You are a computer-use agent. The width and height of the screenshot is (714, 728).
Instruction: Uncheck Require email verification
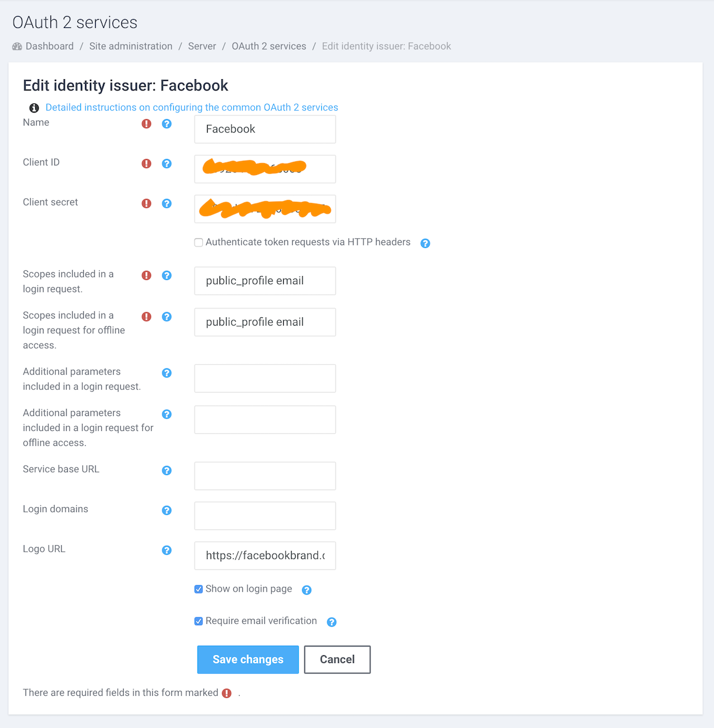(x=198, y=621)
